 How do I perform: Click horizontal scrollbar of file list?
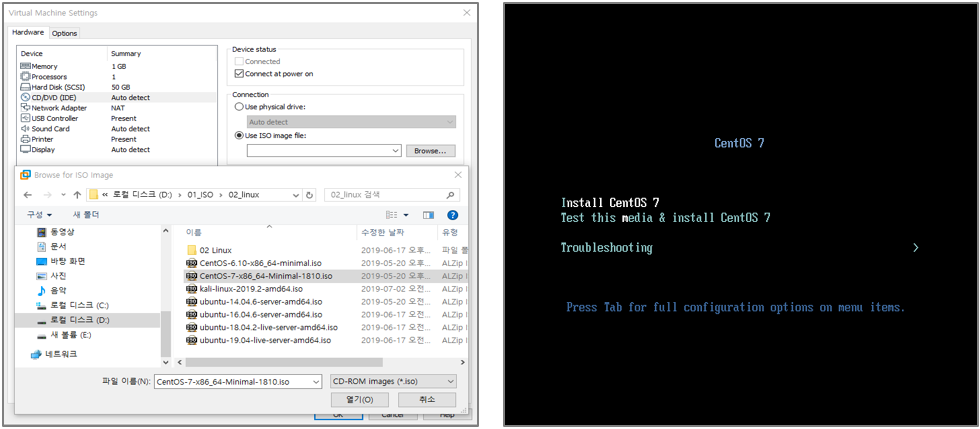pos(284,362)
